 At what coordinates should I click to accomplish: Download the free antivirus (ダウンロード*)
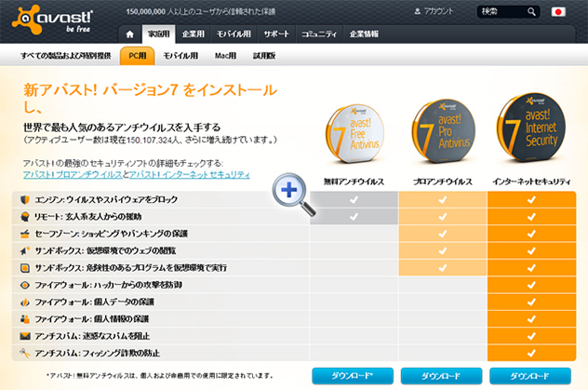pos(353,376)
